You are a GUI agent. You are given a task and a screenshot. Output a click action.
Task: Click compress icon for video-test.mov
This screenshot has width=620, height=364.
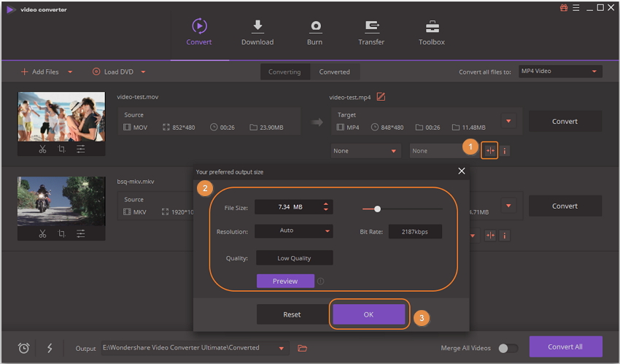pyautogui.click(x=490, y=150)
